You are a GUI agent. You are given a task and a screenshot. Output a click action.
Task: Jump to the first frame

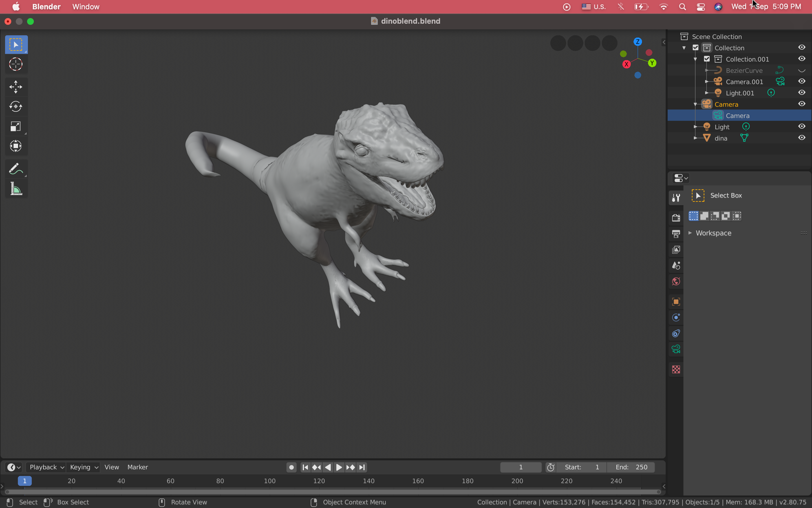click(x=305, y=467)
